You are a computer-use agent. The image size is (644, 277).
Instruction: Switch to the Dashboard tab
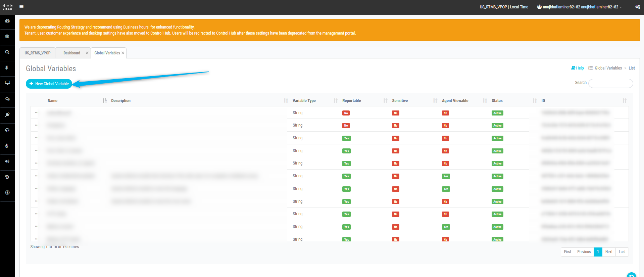[72, 53]
